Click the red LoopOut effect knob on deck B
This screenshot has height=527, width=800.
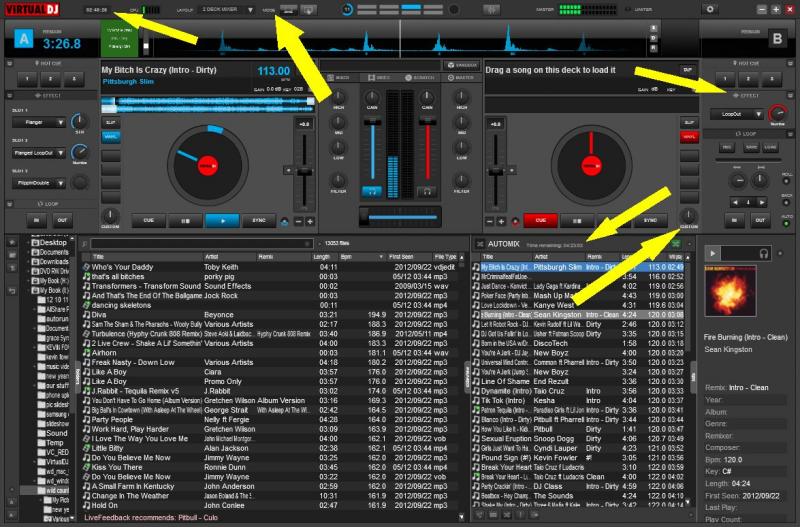[778, 113]
